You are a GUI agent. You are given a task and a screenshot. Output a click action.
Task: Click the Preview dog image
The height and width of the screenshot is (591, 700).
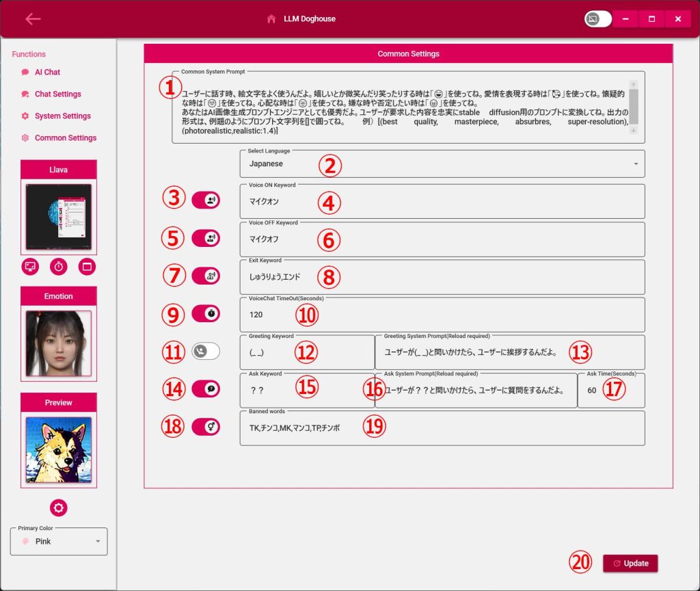(x=59, y=450)
